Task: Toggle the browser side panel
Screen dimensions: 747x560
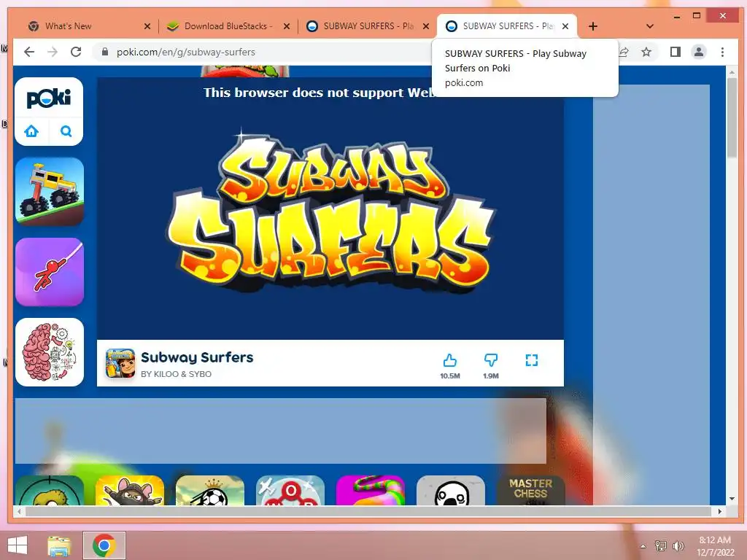Action: pyautogui.click(x=675, y=52)
